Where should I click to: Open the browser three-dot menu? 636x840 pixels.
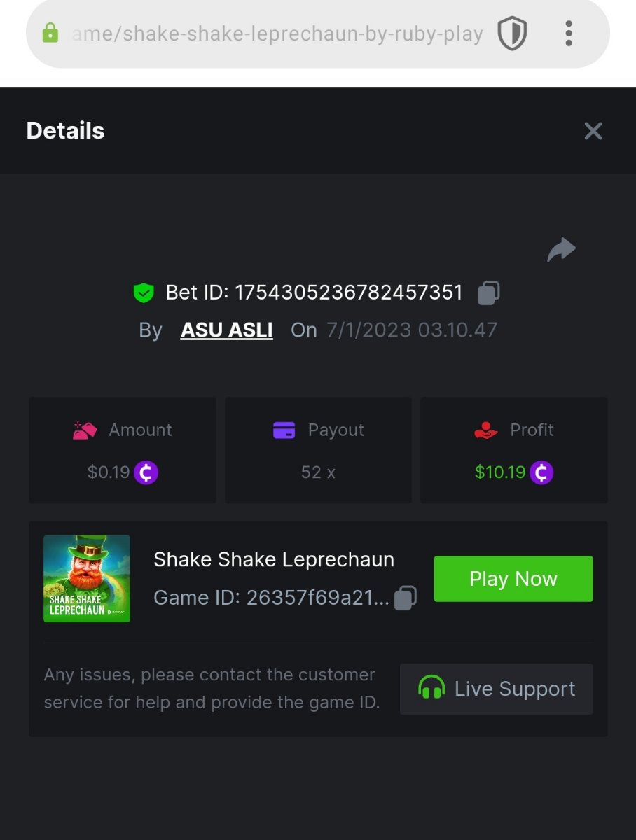click(568, 34)
